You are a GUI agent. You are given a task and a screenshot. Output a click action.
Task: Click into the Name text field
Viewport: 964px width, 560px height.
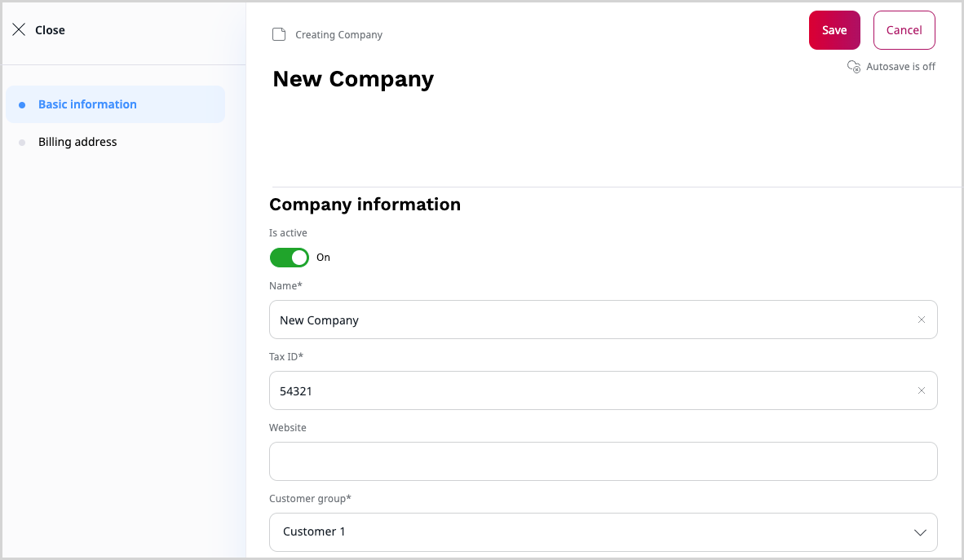(587, 320)
